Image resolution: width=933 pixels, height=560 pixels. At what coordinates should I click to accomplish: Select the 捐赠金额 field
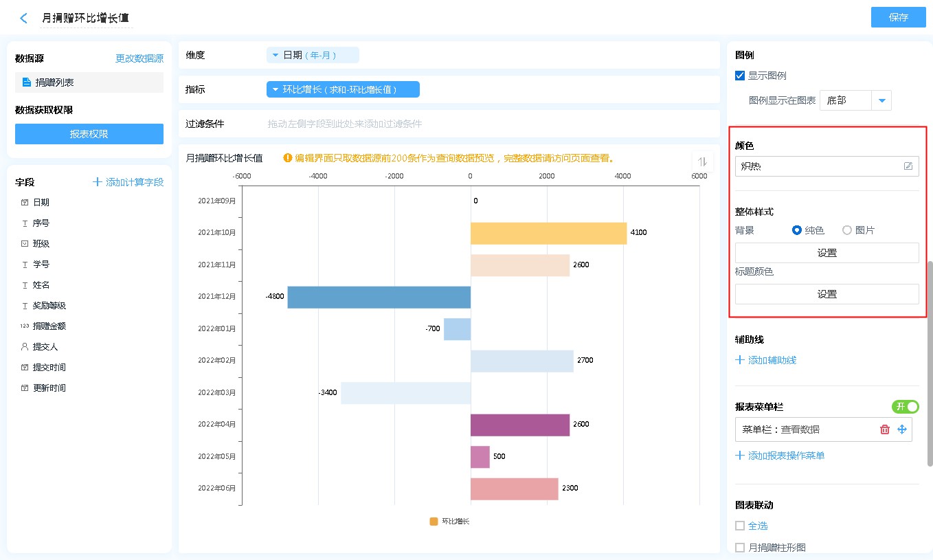(49, 326)
